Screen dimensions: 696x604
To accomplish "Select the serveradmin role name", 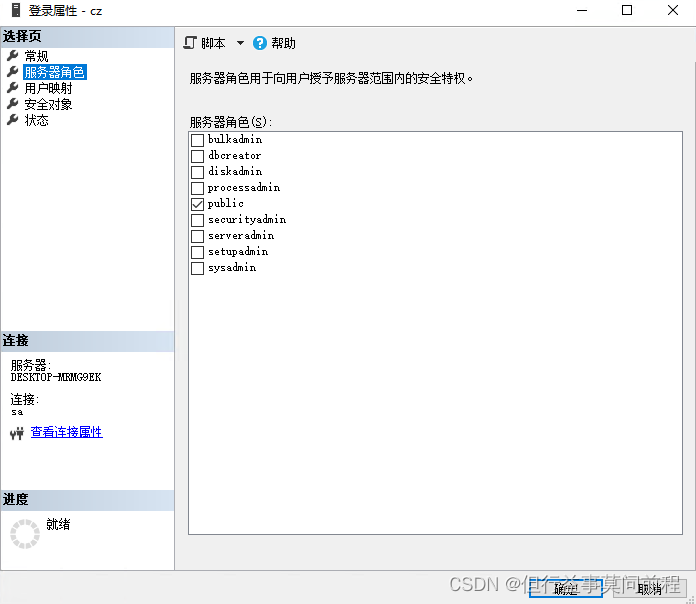I will pos(241,236).
